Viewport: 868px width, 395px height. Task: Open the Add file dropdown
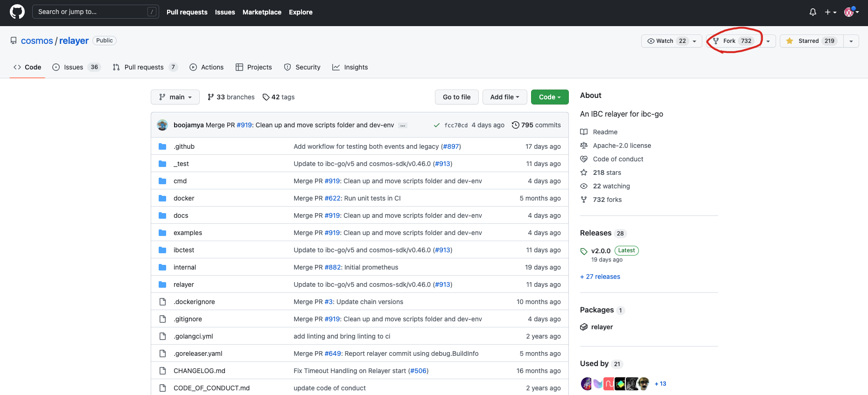[x=504, y=97]
